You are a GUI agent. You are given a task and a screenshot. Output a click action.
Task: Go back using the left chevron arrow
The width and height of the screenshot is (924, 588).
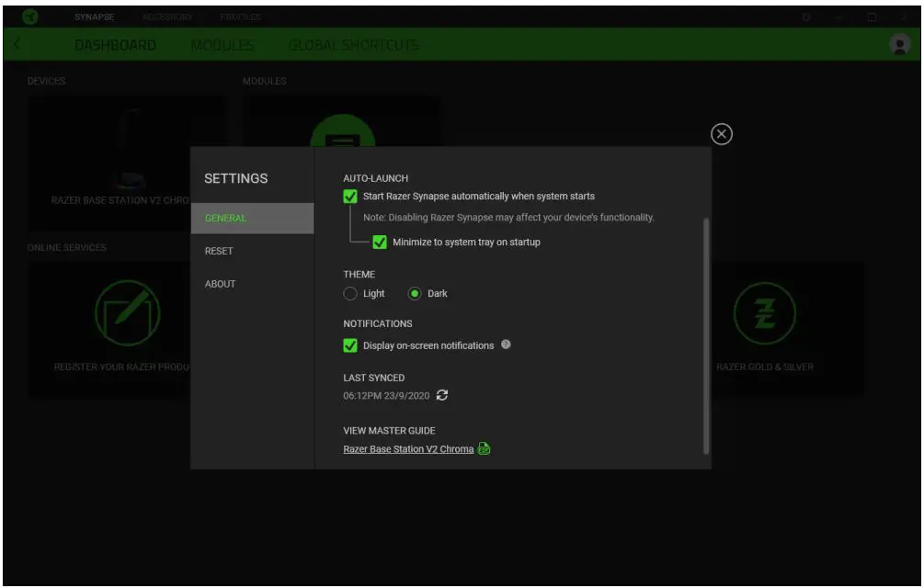pyautogui.click(x=16, y=44)
